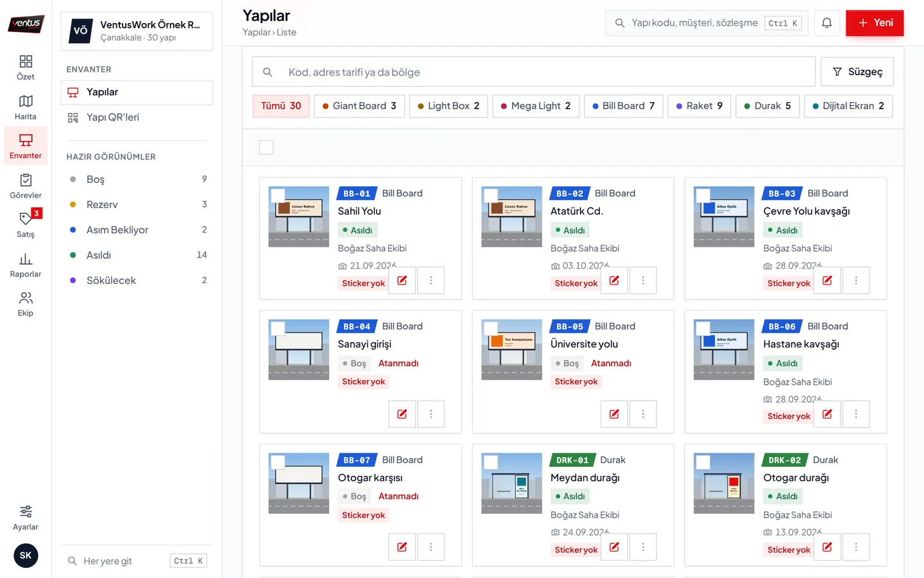Open the more-options menu for BB-03
Screen dimensions: 924x578
click(856, 281)
